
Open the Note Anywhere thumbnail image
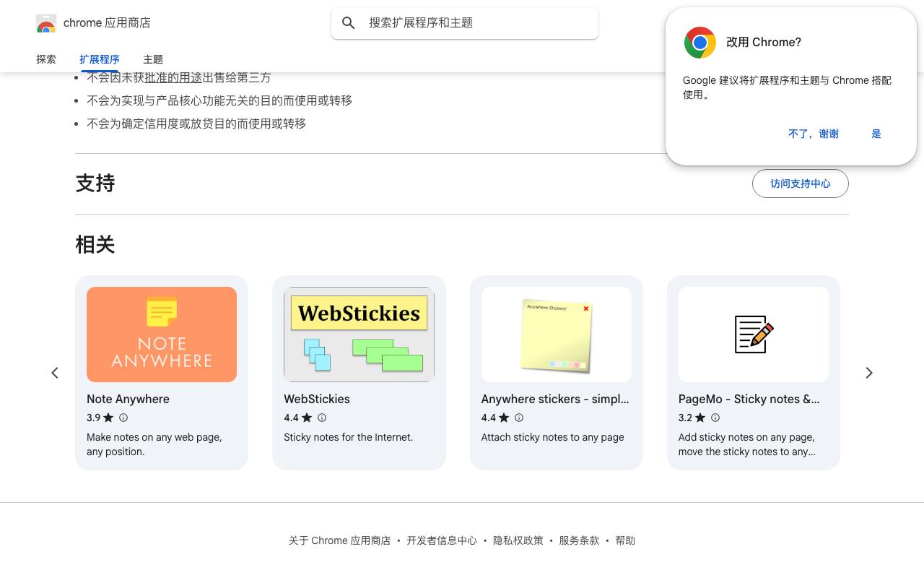[x=162, y=335]
